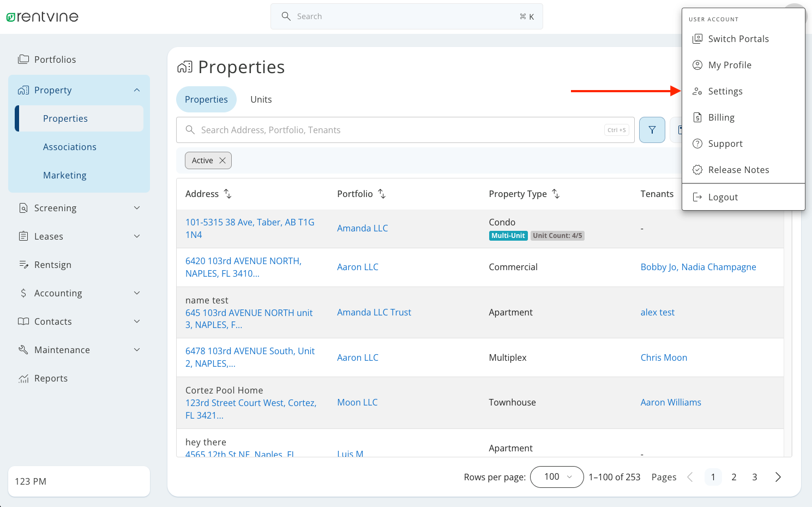Collapse the Property sidebar section
Image resolution: width=812 pixels, height=507 pixels.
(x=136, y=90)
